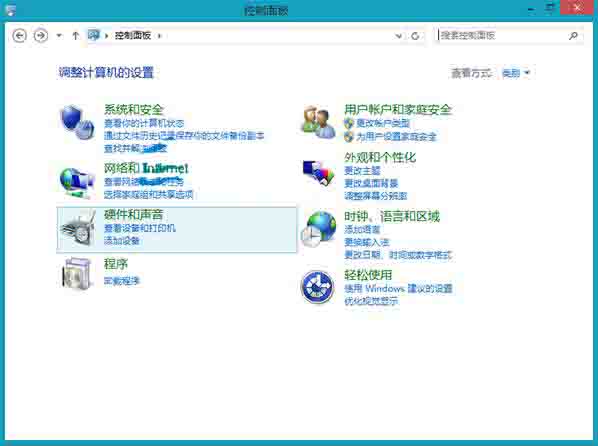Screen dimensions: 598x446
Task: Open 程序 category heading
Action: click(116, 264)
